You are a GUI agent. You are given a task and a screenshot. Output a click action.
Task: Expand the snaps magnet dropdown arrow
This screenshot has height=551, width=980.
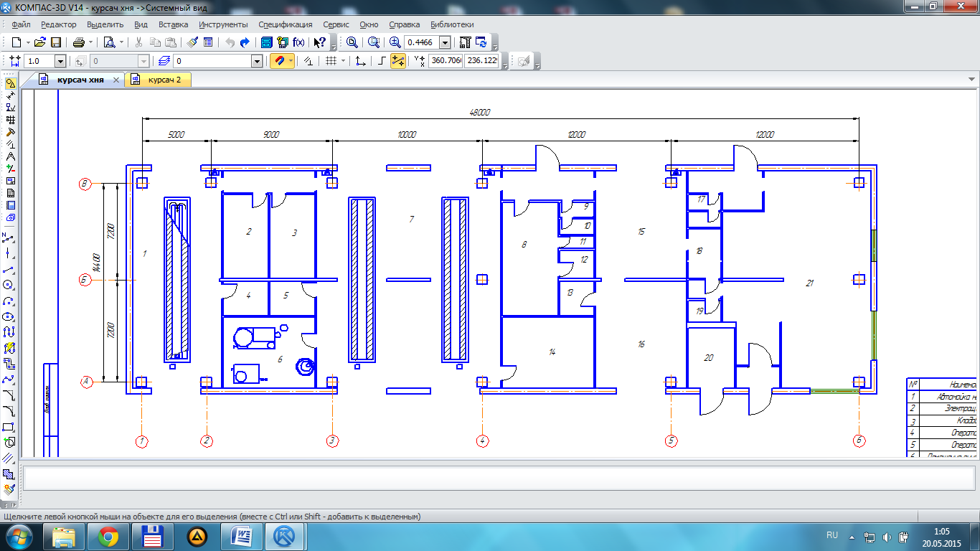coord(291,62)
